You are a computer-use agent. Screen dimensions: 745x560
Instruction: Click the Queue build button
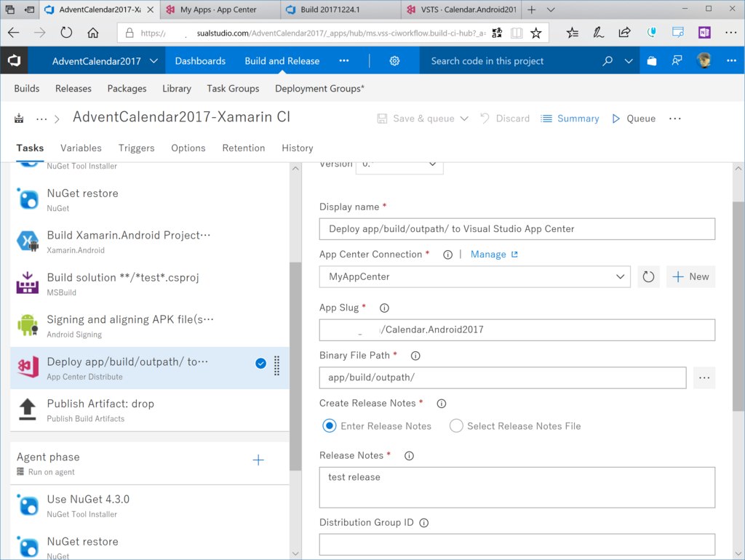click(634, 119)
